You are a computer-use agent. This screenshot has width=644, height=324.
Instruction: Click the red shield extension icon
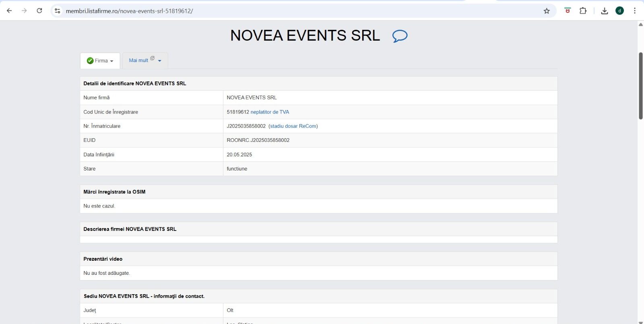568,11
